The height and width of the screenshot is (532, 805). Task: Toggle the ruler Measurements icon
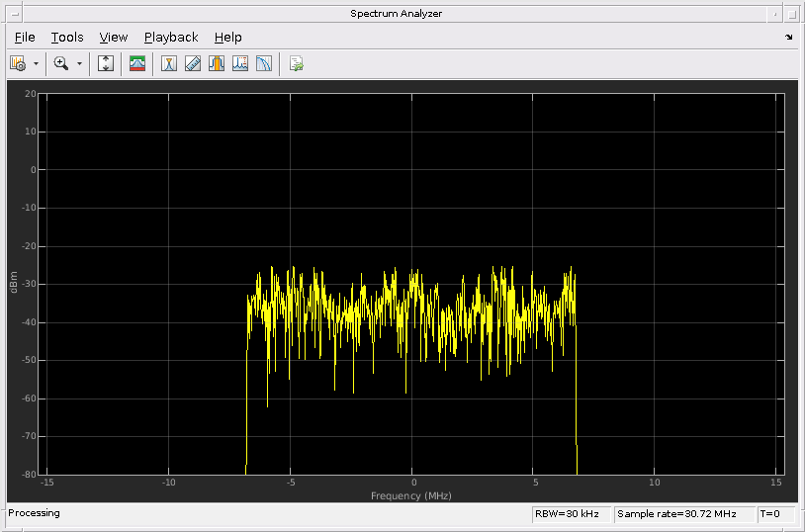(x=193, y=63)
